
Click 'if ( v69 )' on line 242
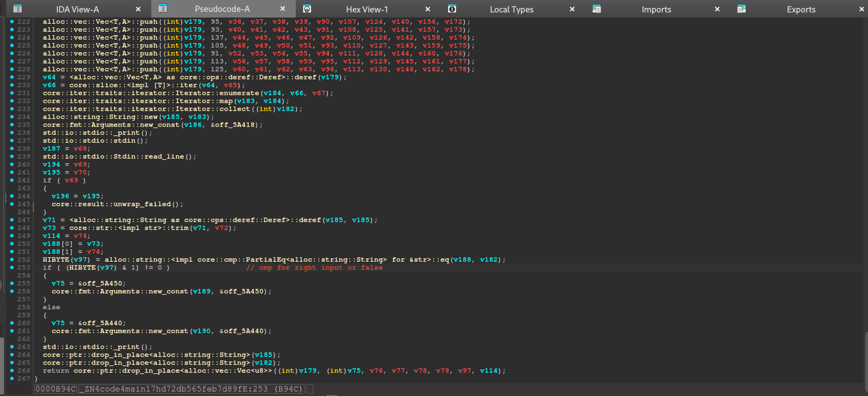click(x=65, y=180)
